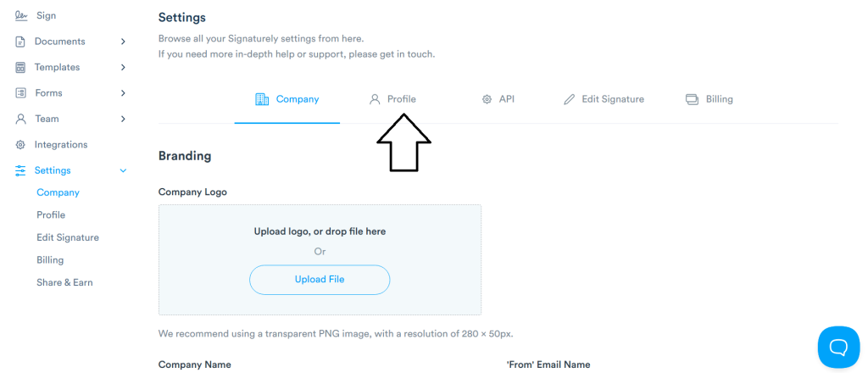The height and width of the screenshot is (373, 868).
Task: Click the Settings sliders icon
Action: (20, 170)
